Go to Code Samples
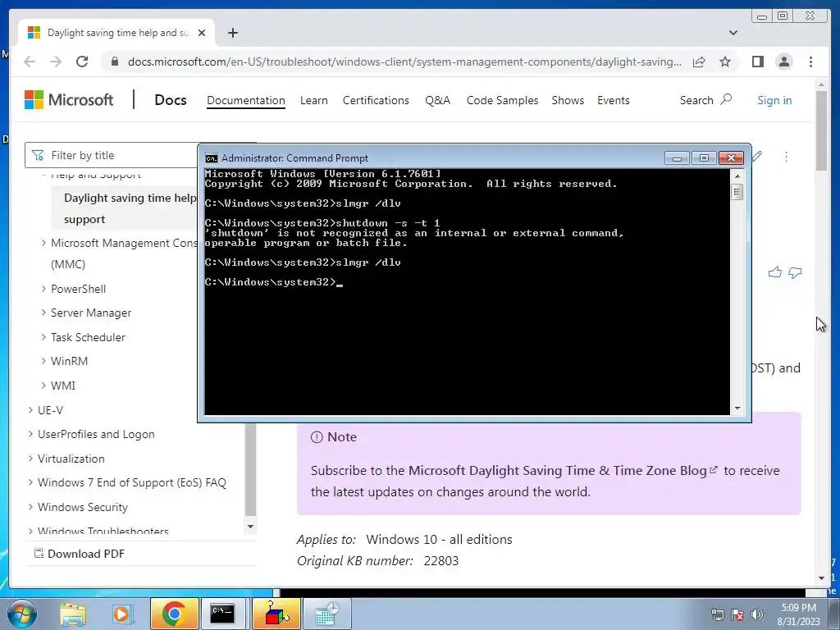Viewport: 840px width, 630px height. (x=503, y=100)
